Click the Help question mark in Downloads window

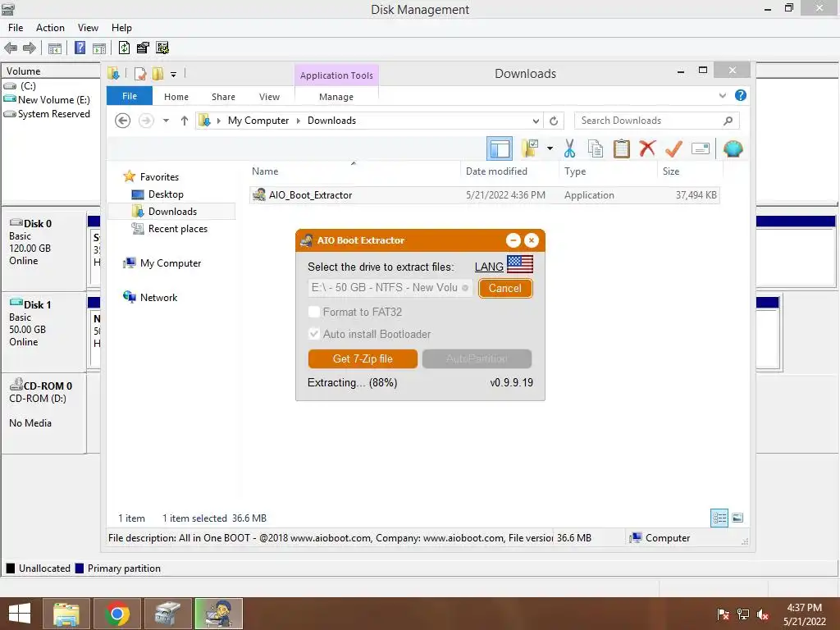[741, 95]
